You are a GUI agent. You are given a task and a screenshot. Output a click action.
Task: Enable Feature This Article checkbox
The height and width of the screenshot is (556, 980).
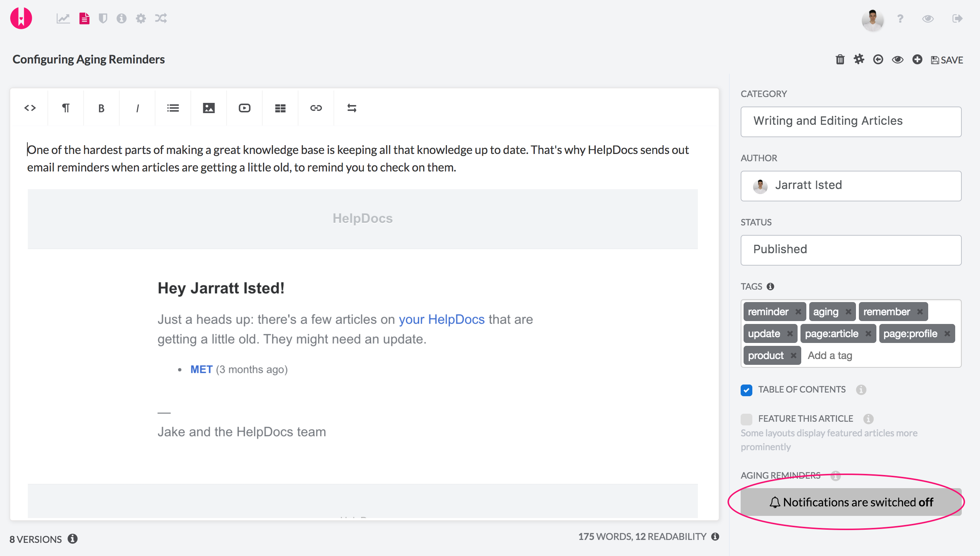[746, 419]
